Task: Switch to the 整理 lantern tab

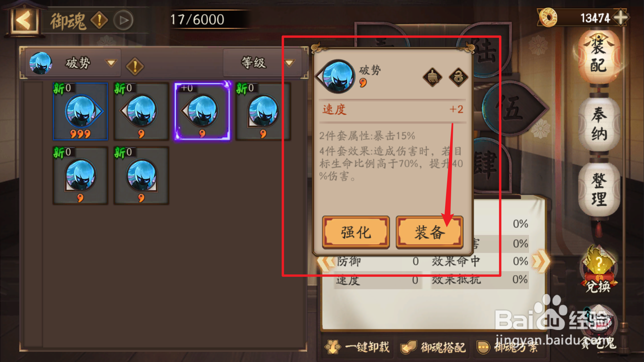Action: tap(599, 190)
